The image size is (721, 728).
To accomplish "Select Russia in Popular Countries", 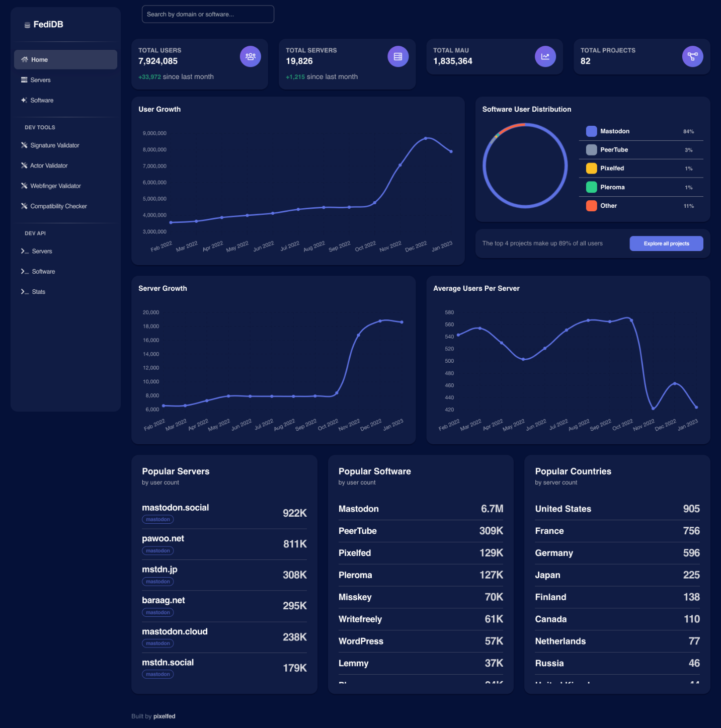I will point(617,664).
